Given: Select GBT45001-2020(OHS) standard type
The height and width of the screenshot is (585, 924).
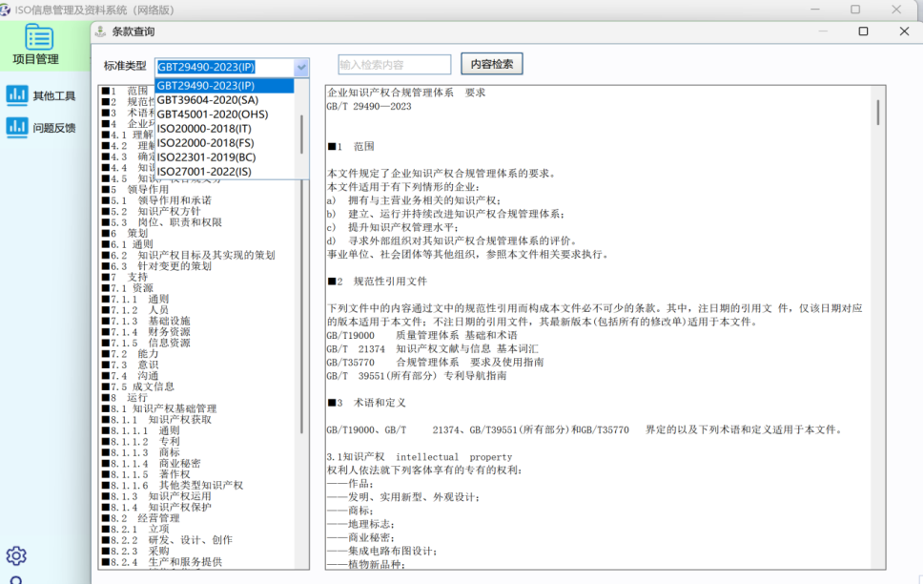Looking at the screenshot, I should click(x=212, y=114).
